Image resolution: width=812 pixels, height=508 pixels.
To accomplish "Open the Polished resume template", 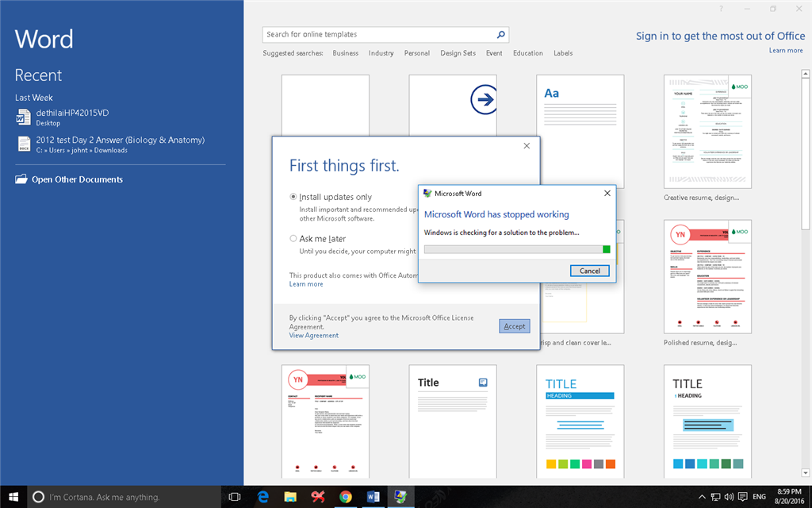I will (707, 276).
